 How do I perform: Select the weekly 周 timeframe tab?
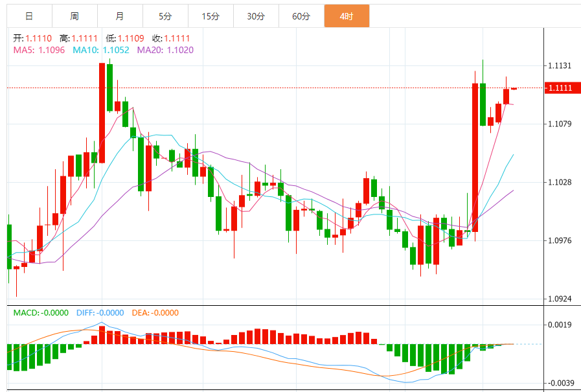tap(75, 16)
